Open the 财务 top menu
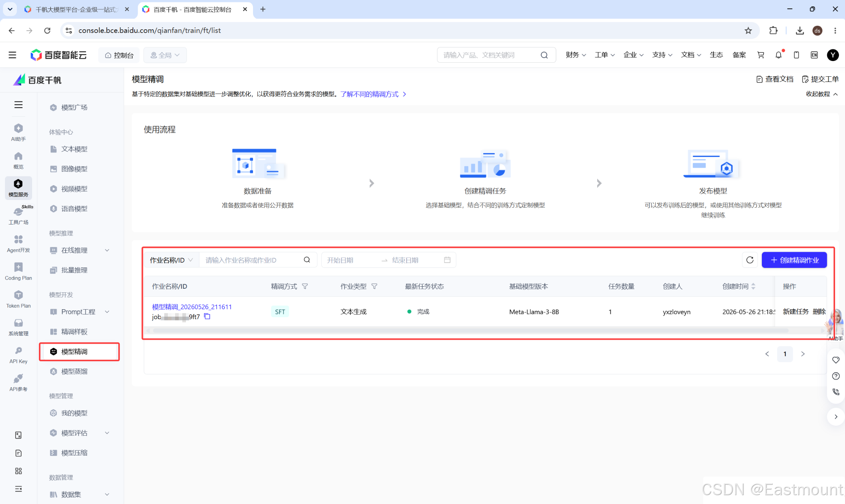845x504 pixels. (x=576, y=55)
